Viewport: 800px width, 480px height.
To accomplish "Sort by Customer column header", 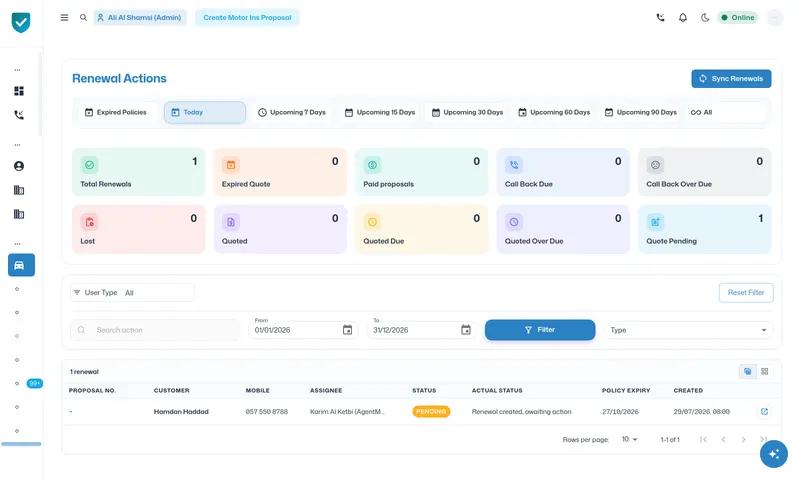I will click(171, 390).
